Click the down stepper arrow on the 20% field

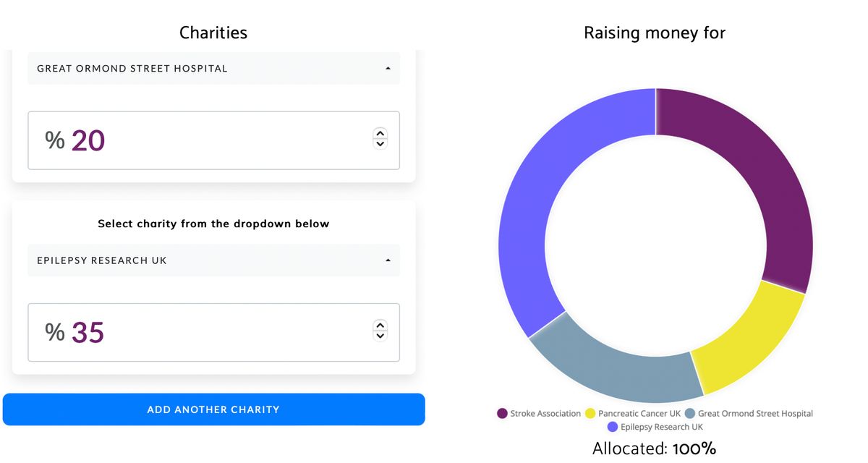click(380, 145)
